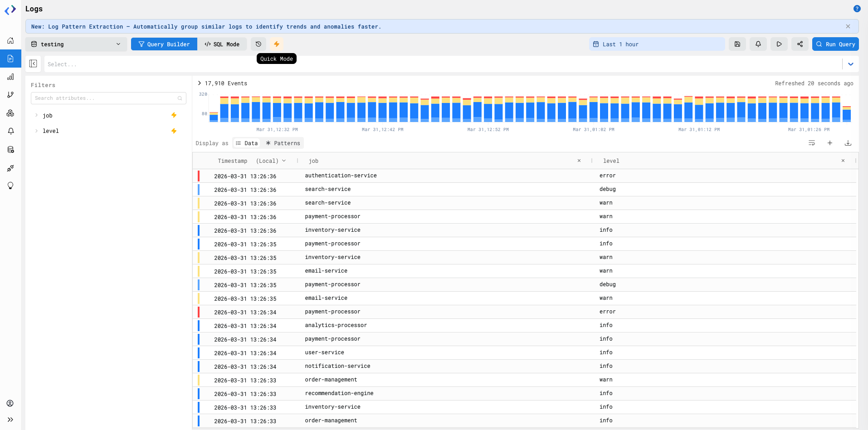Download logs using the export icon above the table
Image resolution: width=868 pixels, height=430 pixels.
pos(848,143)
